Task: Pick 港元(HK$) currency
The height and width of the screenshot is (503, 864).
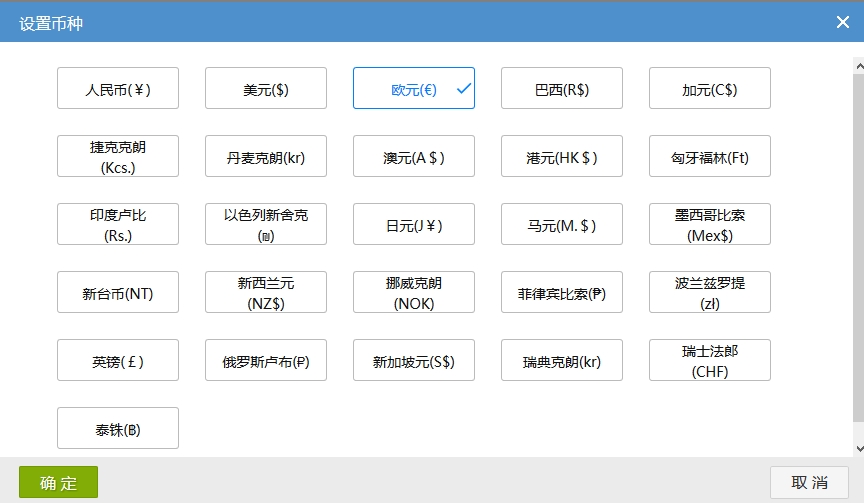Action: 561,156
